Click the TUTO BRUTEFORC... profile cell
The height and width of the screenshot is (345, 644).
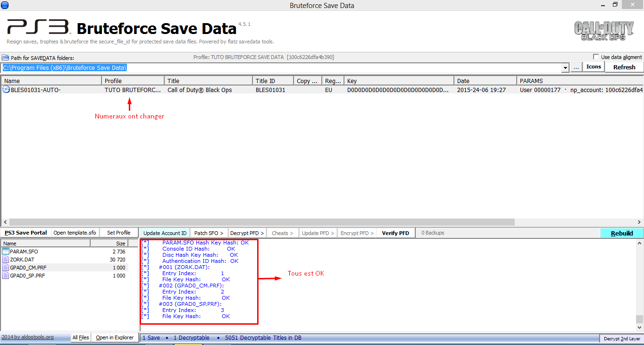pos(133,90)
